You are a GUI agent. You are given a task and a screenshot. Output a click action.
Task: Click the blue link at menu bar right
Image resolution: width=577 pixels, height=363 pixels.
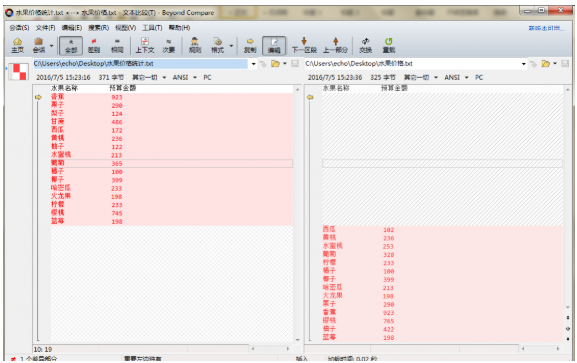tap(546, 28)
